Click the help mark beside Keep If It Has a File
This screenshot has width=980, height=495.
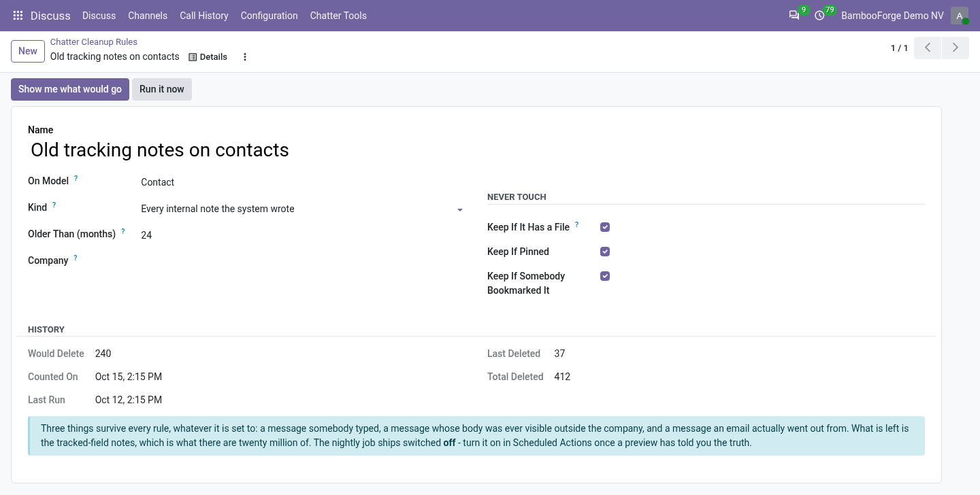point(577,224)
